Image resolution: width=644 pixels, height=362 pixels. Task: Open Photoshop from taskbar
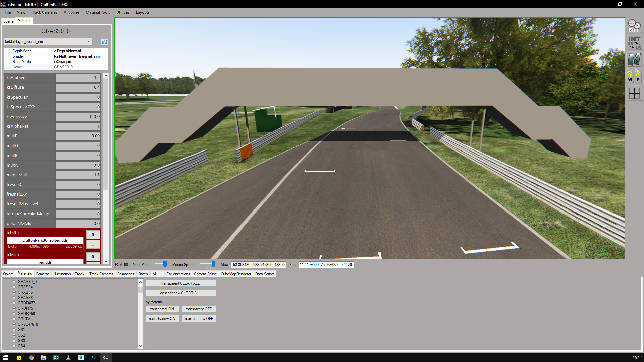[93, 358]
